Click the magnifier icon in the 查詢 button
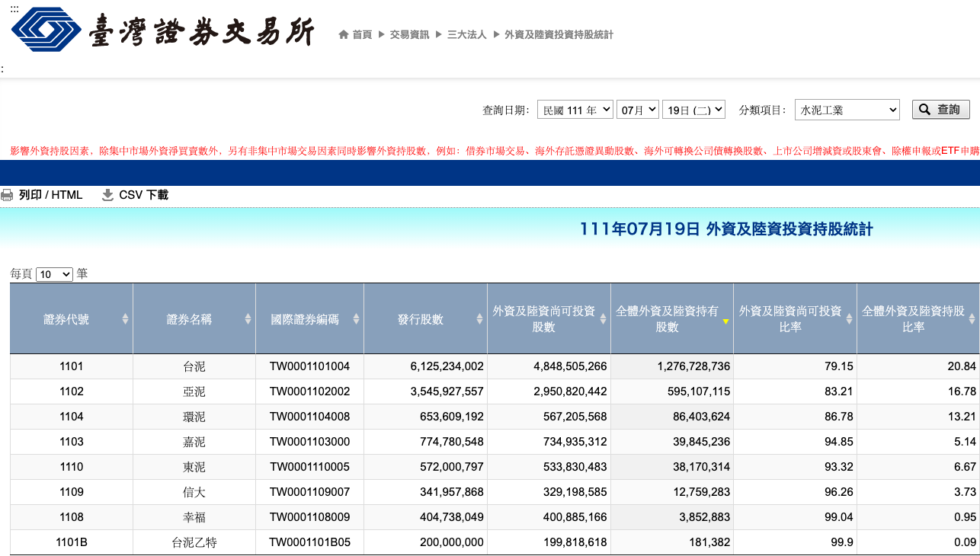 pyautogui.click(x=924, y=110)
